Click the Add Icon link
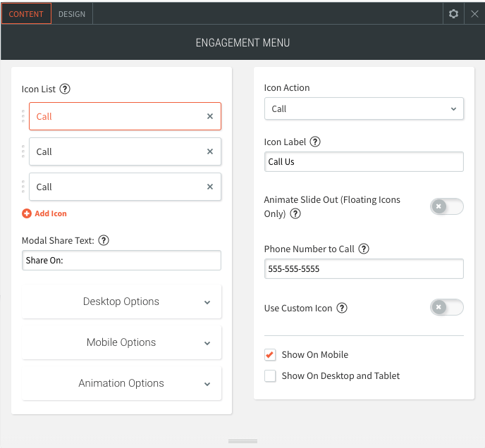The height and width of the screenshot is (448, 485). (44, 213)
